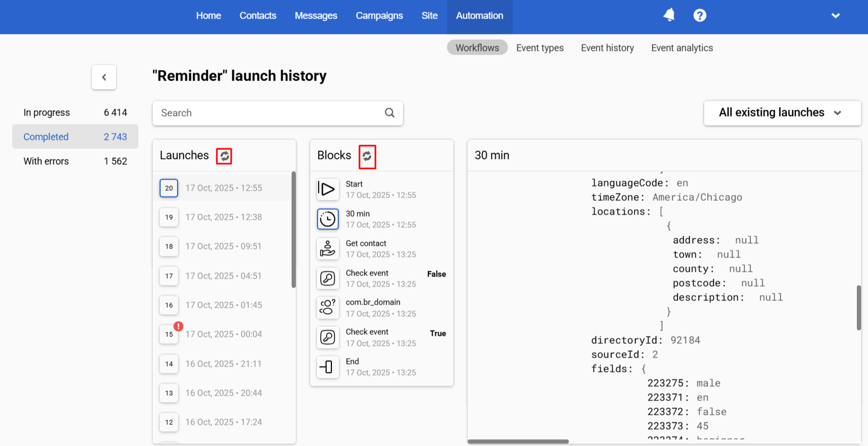Select launch dated 16 Oct, 2025 • 21:11
The height and width of the screenshot is (446, 868).
point(223,364)
